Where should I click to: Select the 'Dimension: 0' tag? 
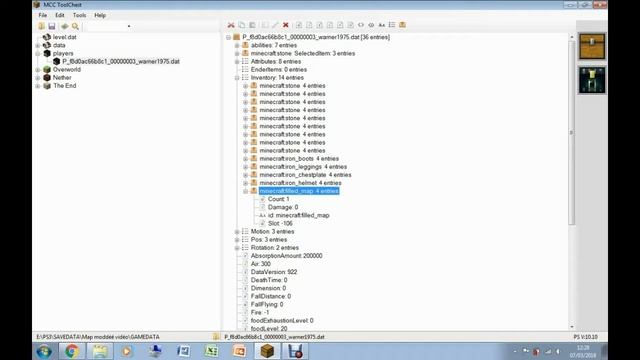click(268, 288)
